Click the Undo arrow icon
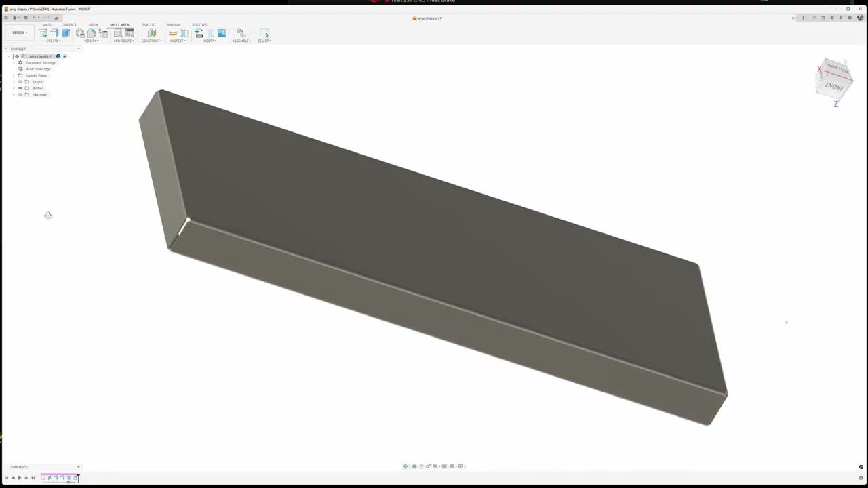The height and width of the screenshot is (488, 868). [x=35, y=18]
